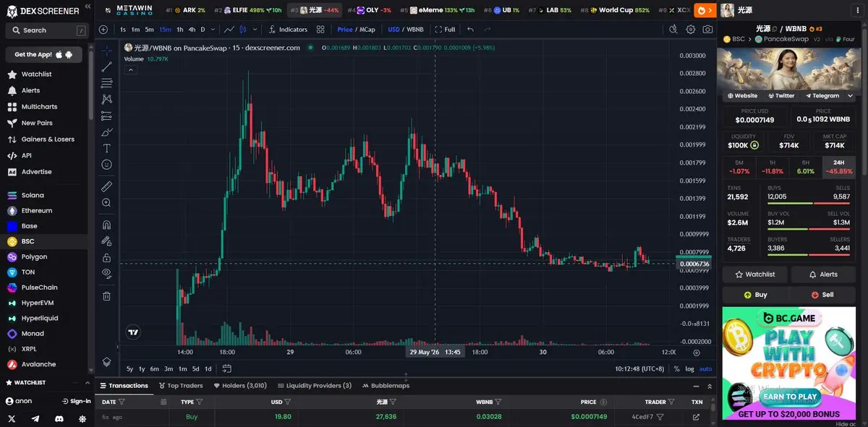Open indicator templates grid icon
The width and height of the screenshot is (868, 427).
point(320,30)
